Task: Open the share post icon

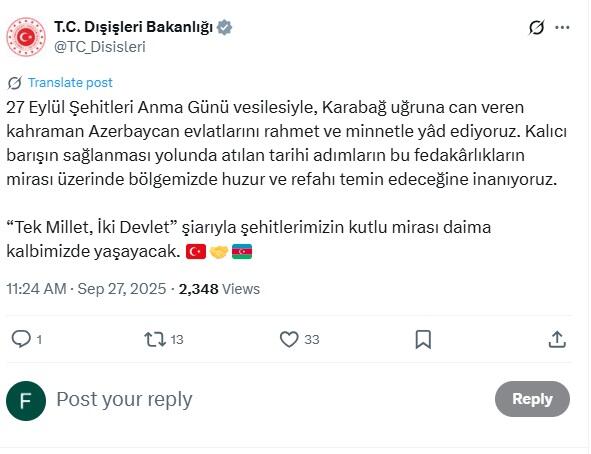Action: (x=557, y=339)
